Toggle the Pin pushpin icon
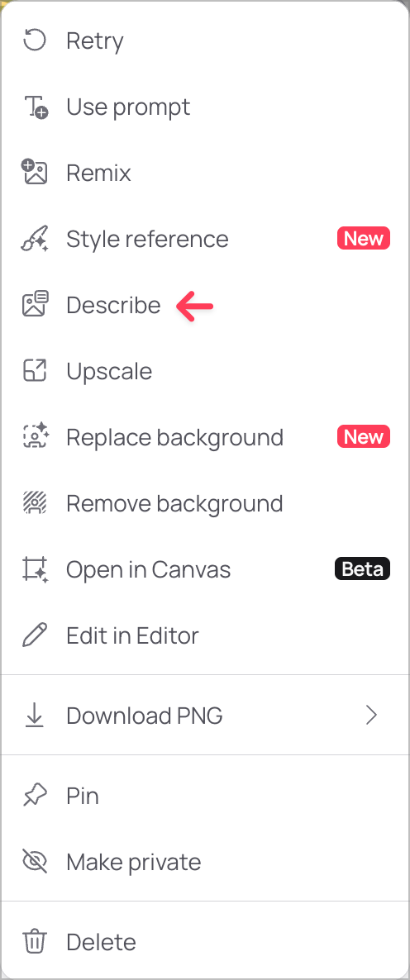Image resolution: width=410 pixels, height=980 pixels. tap(35, 796)
